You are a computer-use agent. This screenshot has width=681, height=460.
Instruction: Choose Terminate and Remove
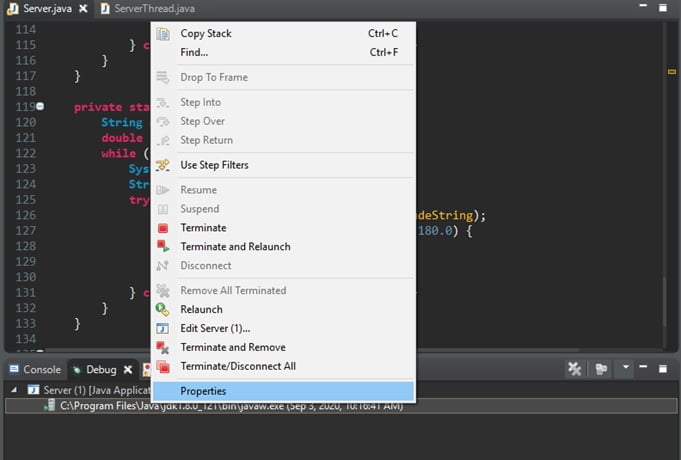pos(283,347)
